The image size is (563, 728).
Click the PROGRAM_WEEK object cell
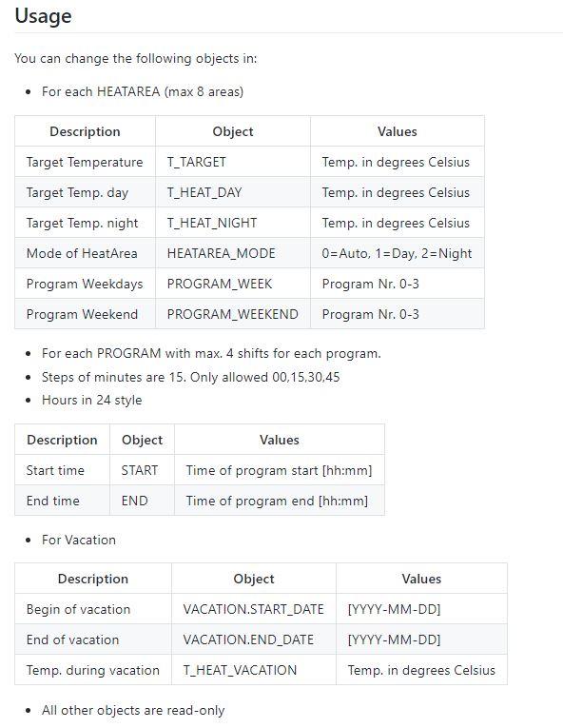(233, 284)
